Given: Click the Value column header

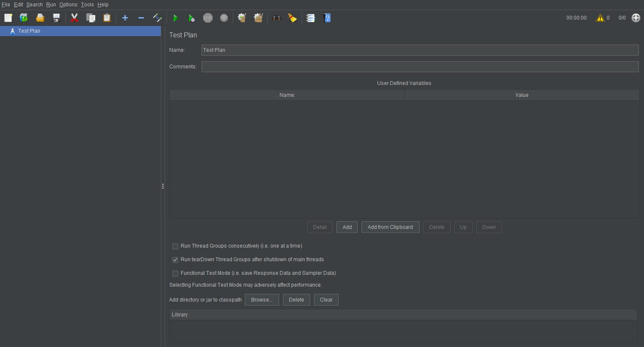Looking at the screenshot, I should tap(522, 95).
